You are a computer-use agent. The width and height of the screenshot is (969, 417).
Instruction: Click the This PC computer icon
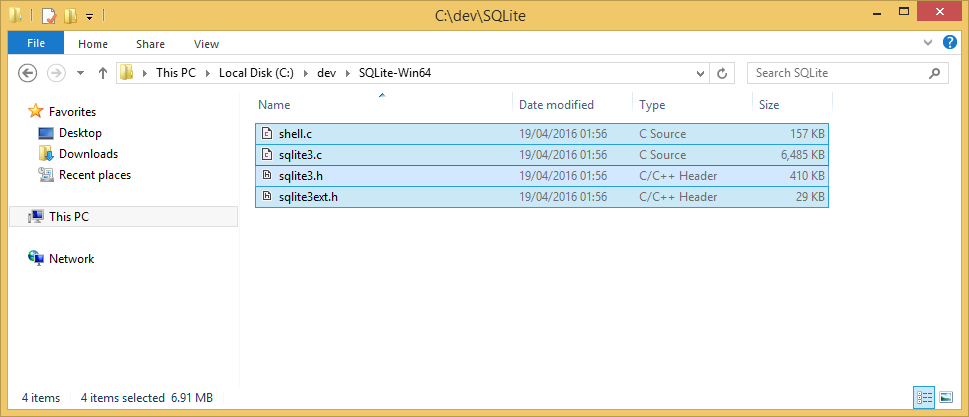[x=36, y=216]
